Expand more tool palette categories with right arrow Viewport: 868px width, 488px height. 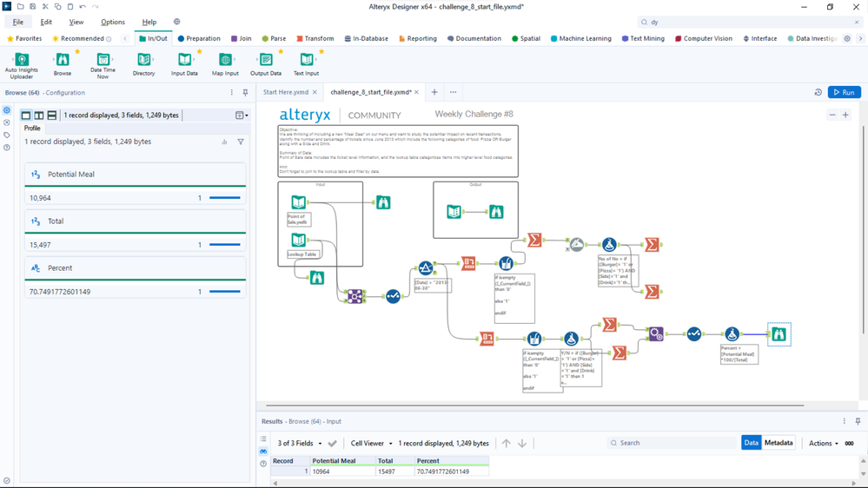(x=860, y=39)
